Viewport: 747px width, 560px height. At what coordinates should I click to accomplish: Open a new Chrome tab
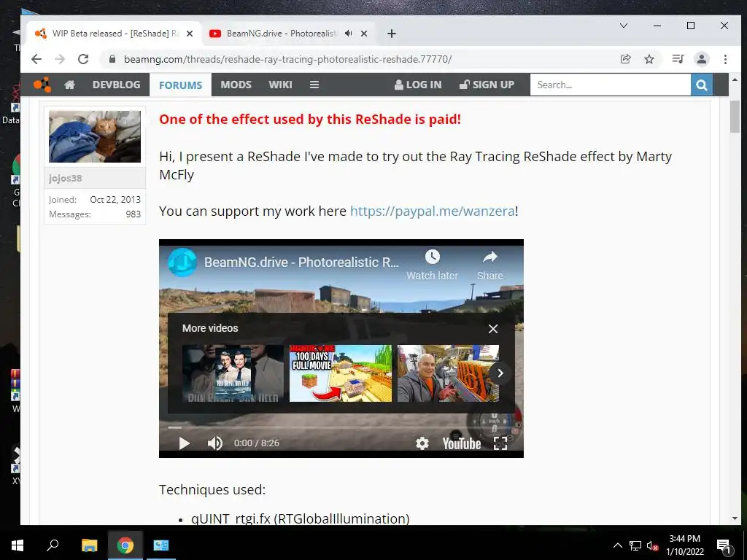(x=392, y=34)
